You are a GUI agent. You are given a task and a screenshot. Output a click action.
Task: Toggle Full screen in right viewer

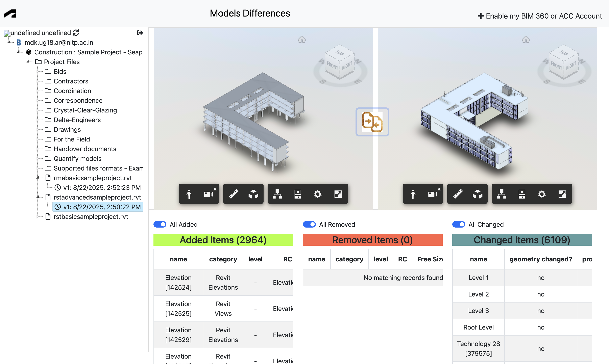562,194
